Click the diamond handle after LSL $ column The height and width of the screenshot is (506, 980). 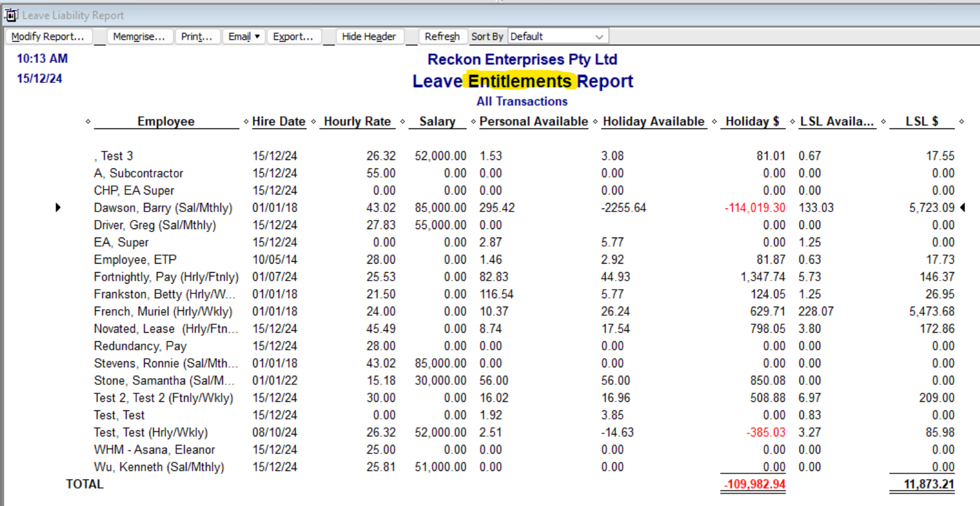tap(961, 122)
